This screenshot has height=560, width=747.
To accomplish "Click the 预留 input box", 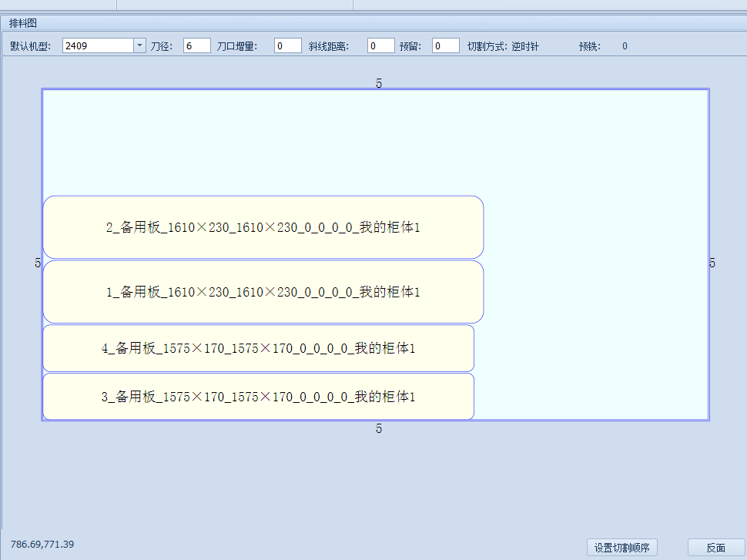I will click(445, 46).
